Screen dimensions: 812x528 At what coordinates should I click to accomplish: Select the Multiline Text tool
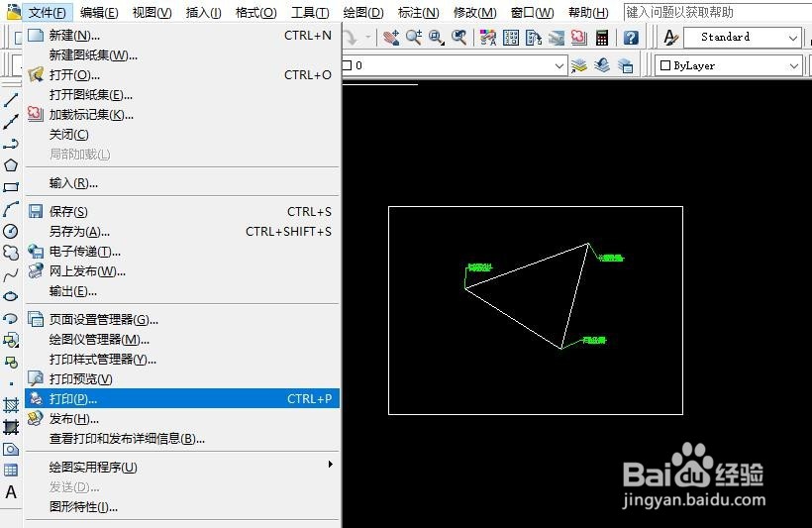pyautogui.click(x=11, y=492)
